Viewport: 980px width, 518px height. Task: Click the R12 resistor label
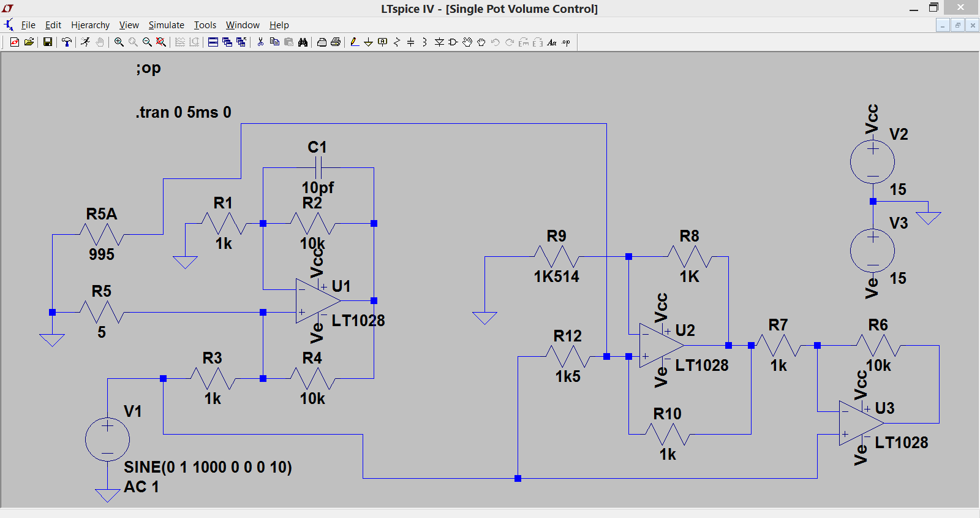click(x=568, y=336)
